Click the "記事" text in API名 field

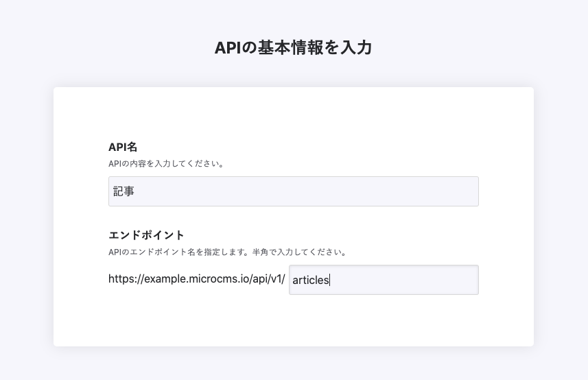(124, 192)
